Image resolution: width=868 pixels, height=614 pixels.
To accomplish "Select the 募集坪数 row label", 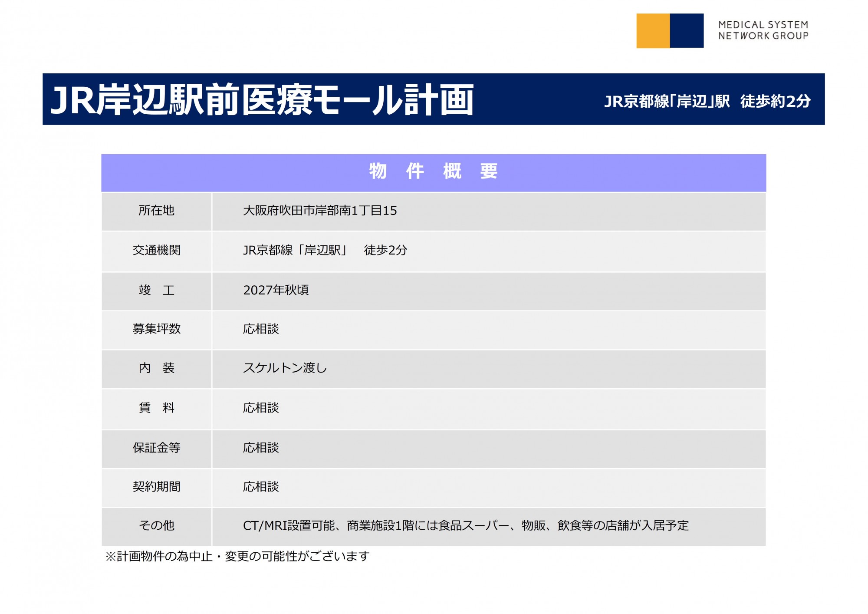I will click(x=156, y=329).
